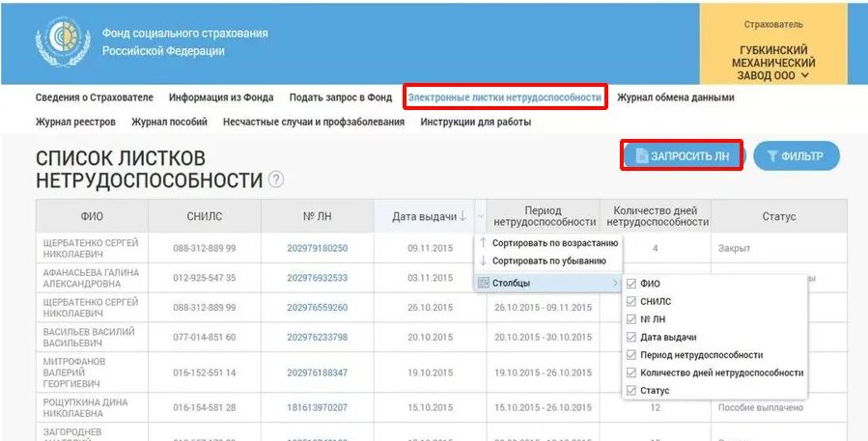Click period 15.10.2015 - 26.10.2015

pyautogui.click(x=543, y=408)
